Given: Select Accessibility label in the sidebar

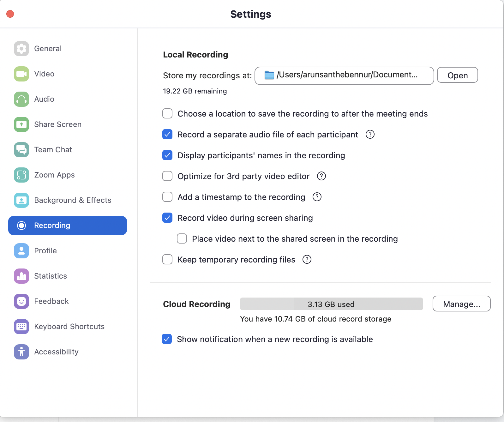Looking at the screenshot, I should [x=56, y=352].
